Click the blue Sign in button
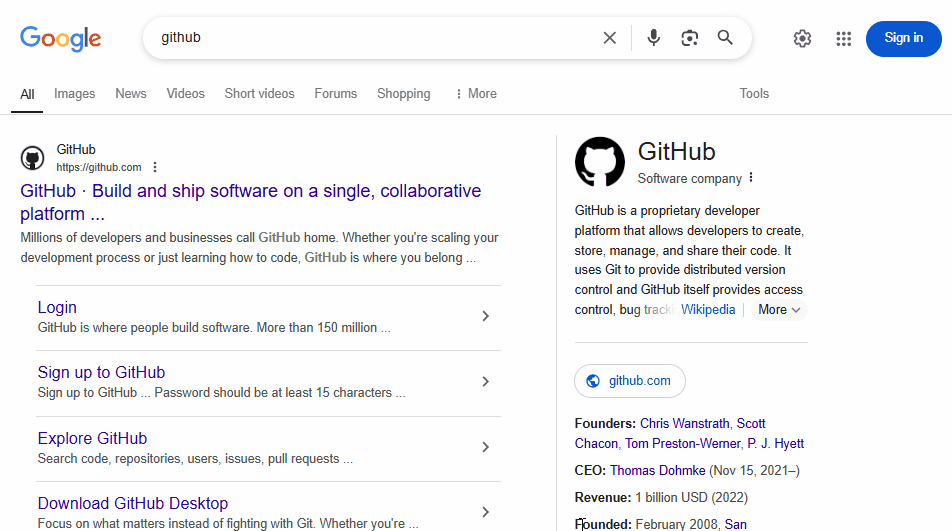This screenshot has height=531, width=952. pos(903,38)
